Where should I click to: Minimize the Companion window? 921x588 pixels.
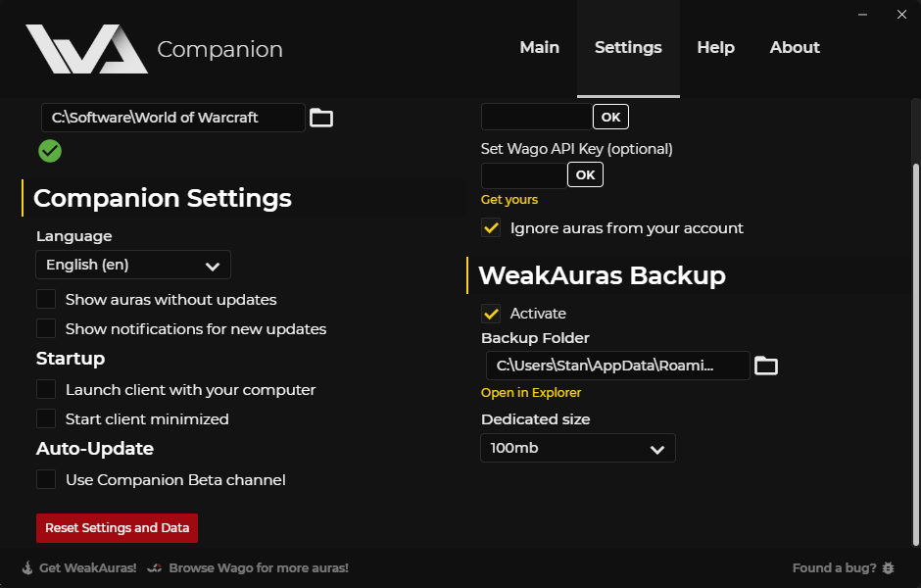862,15
